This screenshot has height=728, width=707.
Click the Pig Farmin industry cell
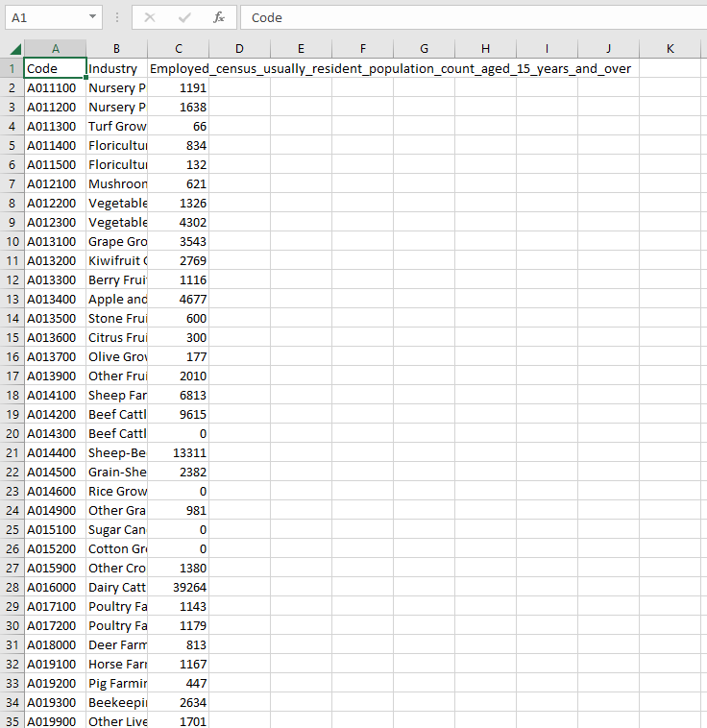click(x=116, y=684)
